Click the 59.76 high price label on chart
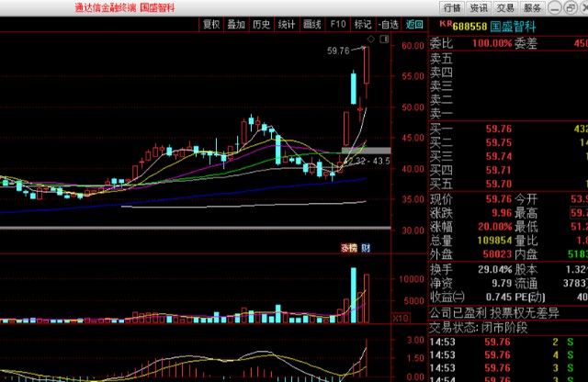 coord(338,51)
